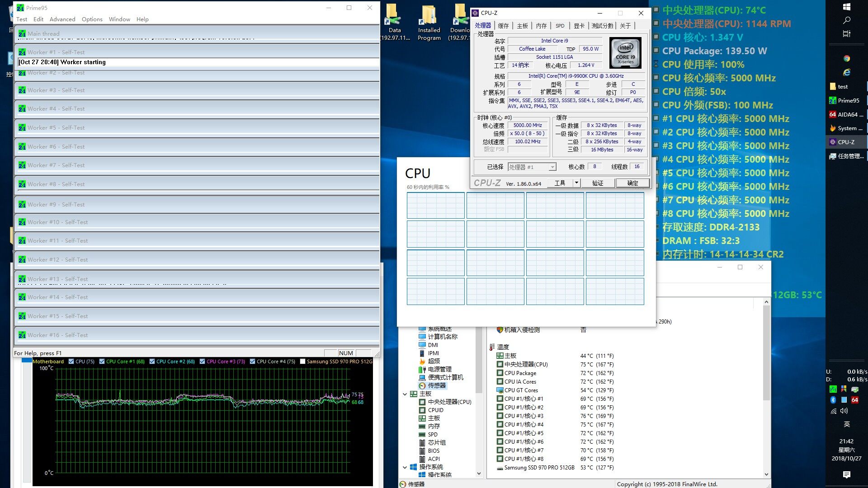868x488 pixels.
Task: Switch to AIDA64 in taskbar
Action: click(x=846, y=115)
